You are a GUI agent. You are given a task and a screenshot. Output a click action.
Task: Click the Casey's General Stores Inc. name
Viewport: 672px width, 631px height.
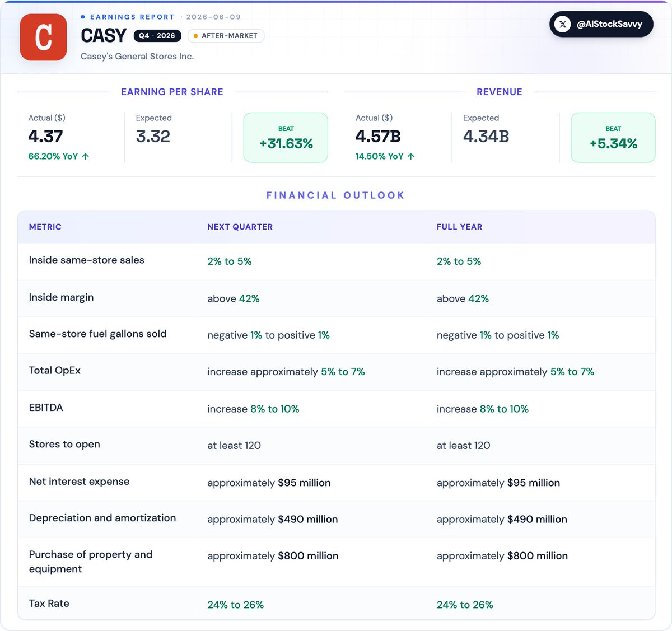click(137, 56)
